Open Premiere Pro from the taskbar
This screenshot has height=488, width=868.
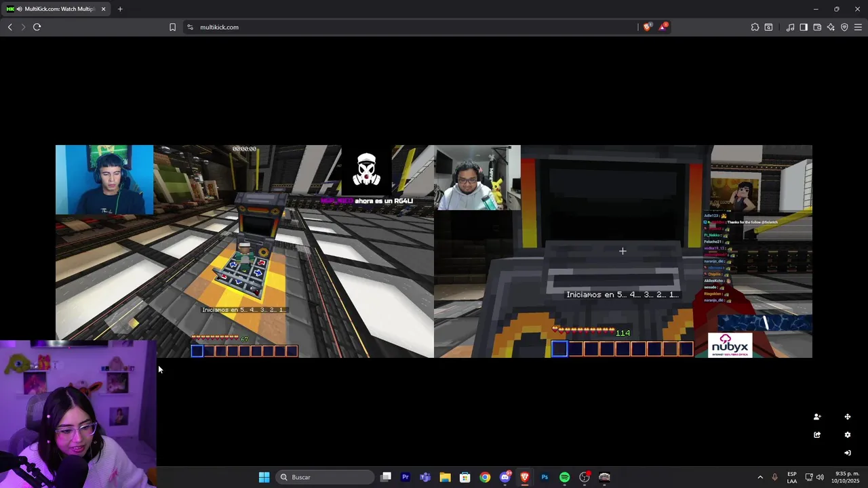(406, 477)
